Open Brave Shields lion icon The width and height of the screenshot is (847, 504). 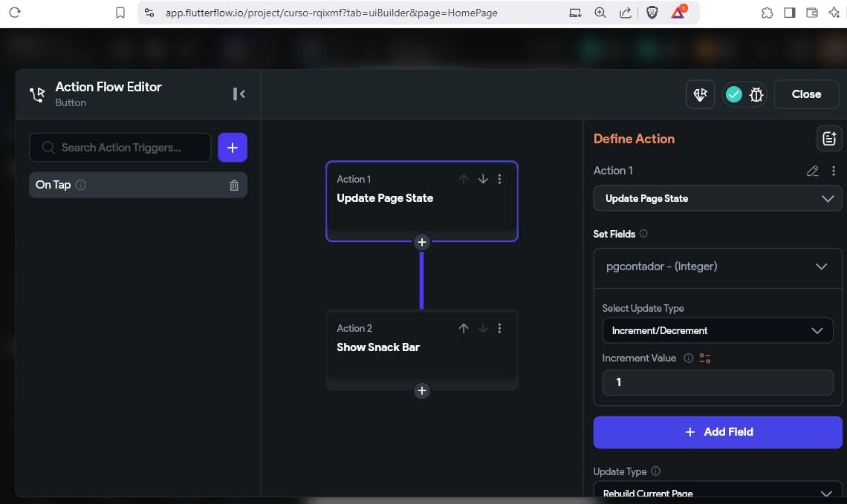click(652, 13)
